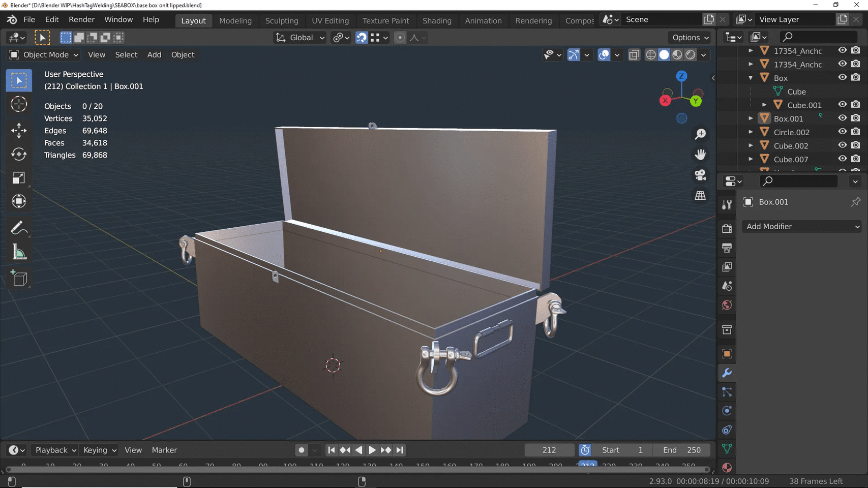This screenshot has width=868, height=488.
Task: Open the File menu
Action: click(29, 19)
